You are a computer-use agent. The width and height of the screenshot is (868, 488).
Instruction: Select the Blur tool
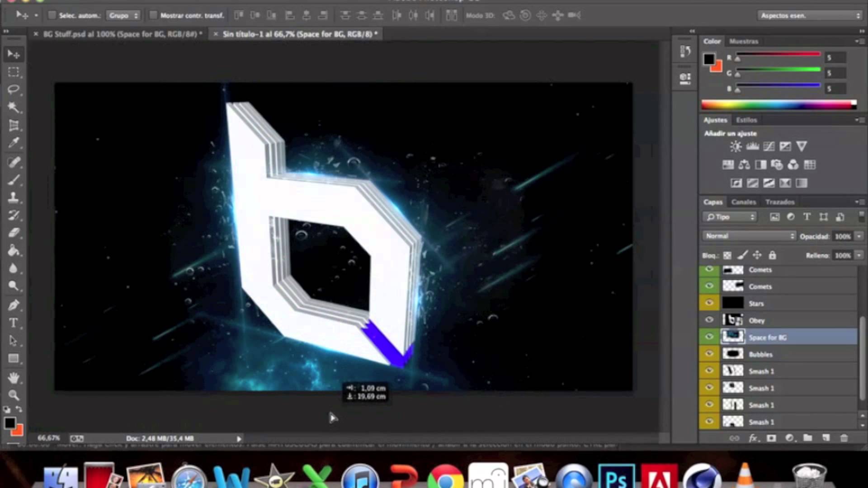click(x=14, y=268)
